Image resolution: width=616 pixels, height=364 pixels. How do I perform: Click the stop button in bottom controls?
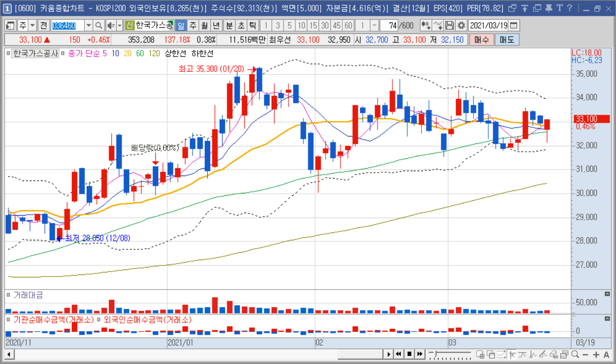tap(409, 354)
